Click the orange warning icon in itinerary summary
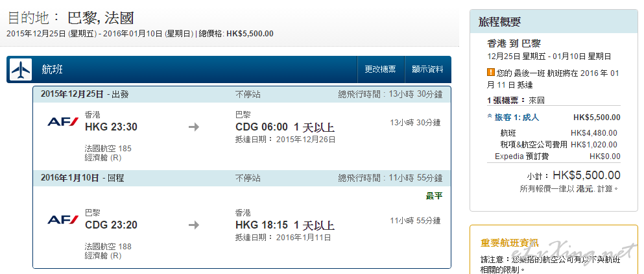Viewport: 644px width, 274px height. pos(491,73)
